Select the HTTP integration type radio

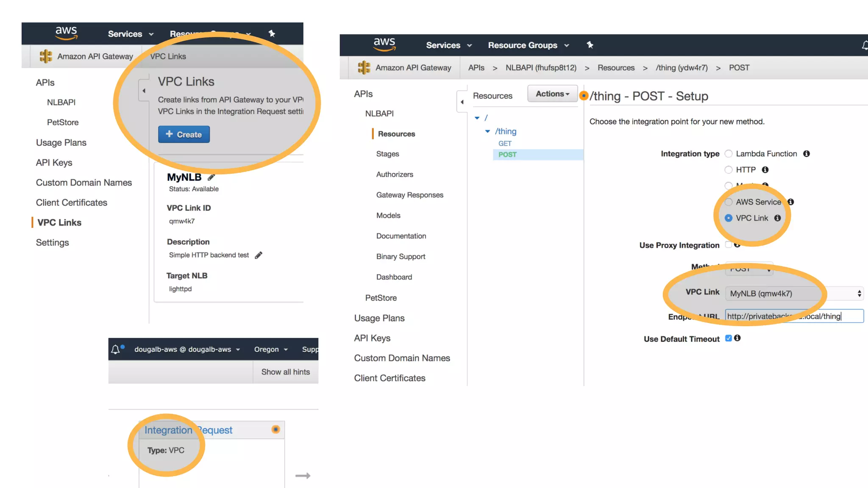click(x=729, y=170)
